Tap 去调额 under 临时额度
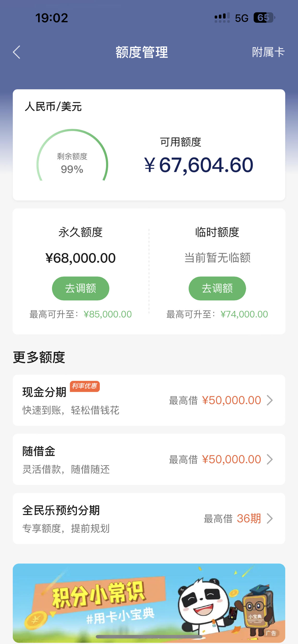The width and height of the screenshot is (298, 644). pos(217,288)
